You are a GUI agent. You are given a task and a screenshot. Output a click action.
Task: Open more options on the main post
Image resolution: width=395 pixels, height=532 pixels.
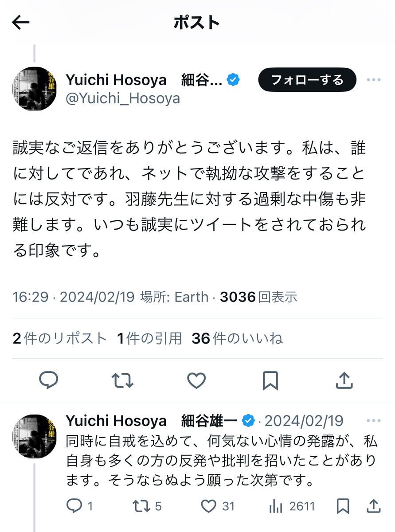tap(374, 80)
